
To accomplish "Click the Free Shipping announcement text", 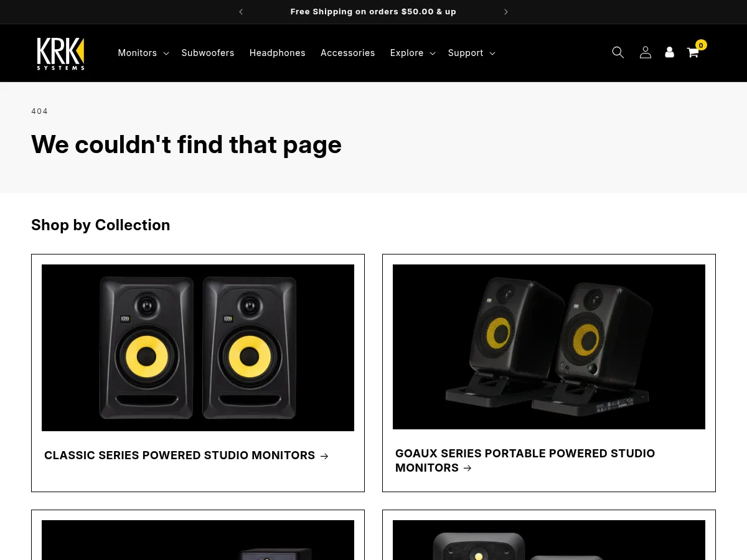I will 373,12.
